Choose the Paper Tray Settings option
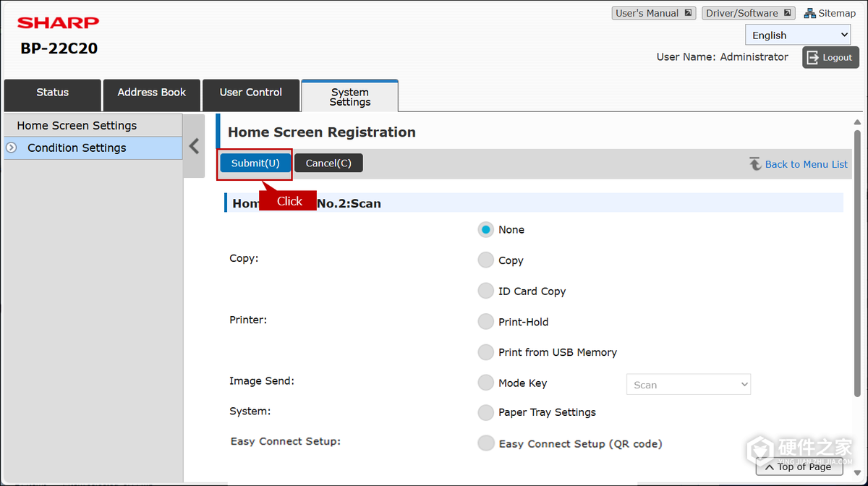The height and width of the screenshot is (486, 868). pos(485,412)
